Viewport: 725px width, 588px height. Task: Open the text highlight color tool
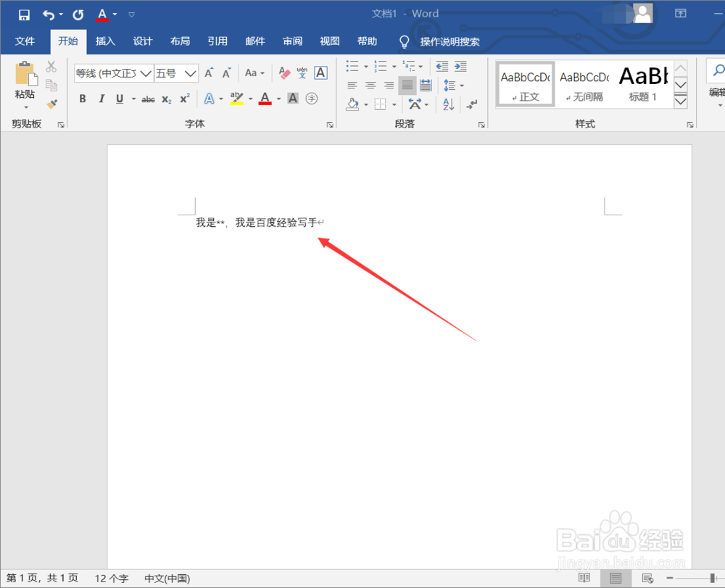coord(238,99)
